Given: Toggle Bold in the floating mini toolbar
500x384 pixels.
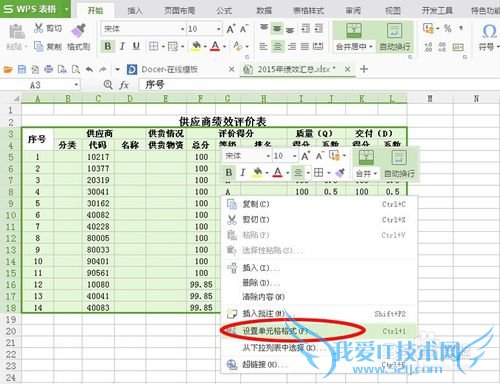Looking at the screenshot, I should [x=229, y=172].
